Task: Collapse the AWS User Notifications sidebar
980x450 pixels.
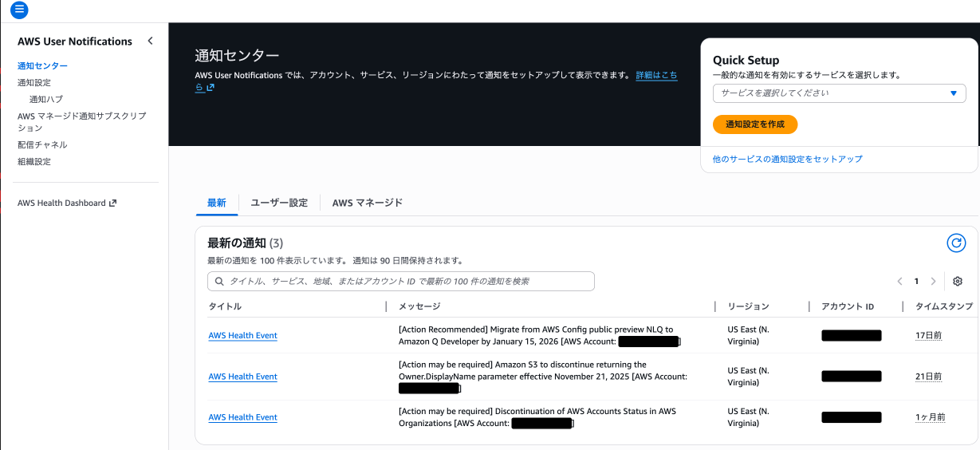Action: (150, 41)
